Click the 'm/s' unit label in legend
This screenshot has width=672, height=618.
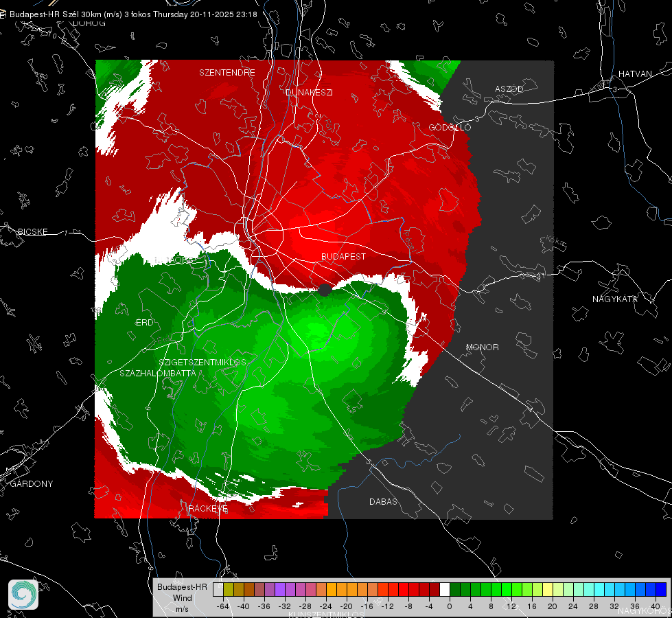coord(182,608)
